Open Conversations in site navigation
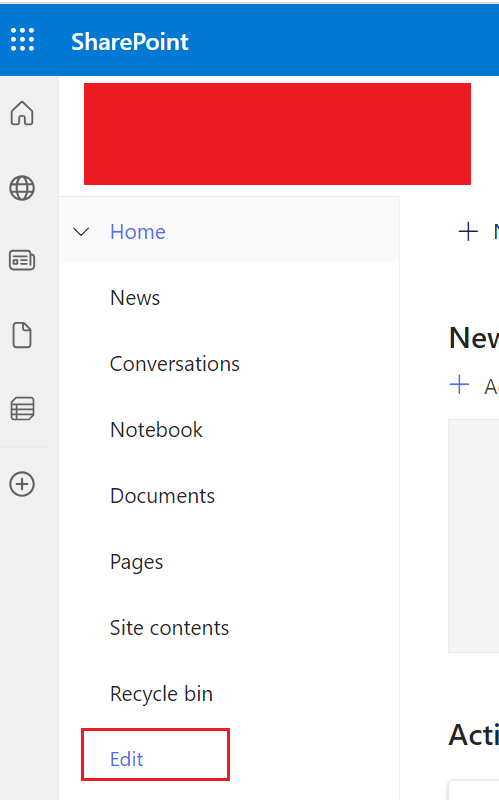 click(174, 364)
